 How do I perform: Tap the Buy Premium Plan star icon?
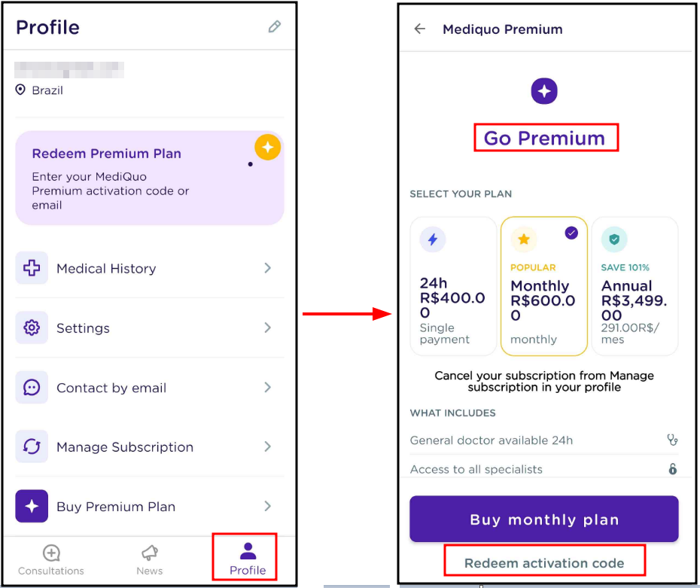[x=32, y=507]
